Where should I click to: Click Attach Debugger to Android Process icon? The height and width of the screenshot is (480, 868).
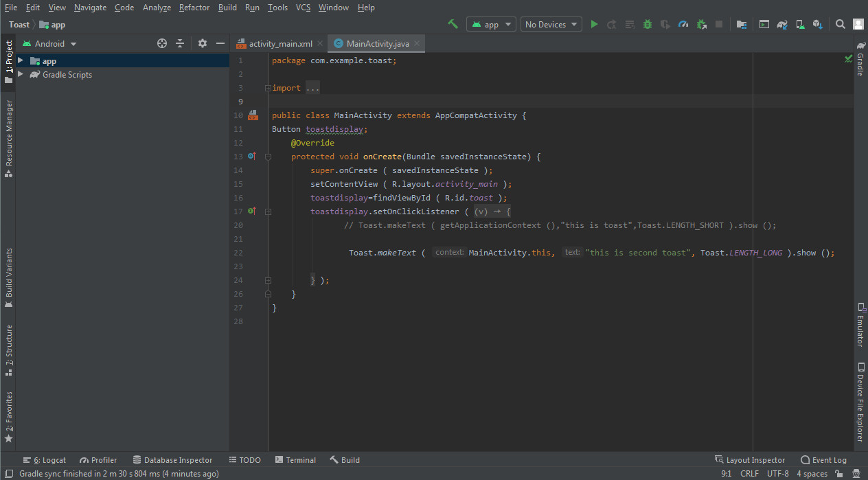tap(701, 24)
